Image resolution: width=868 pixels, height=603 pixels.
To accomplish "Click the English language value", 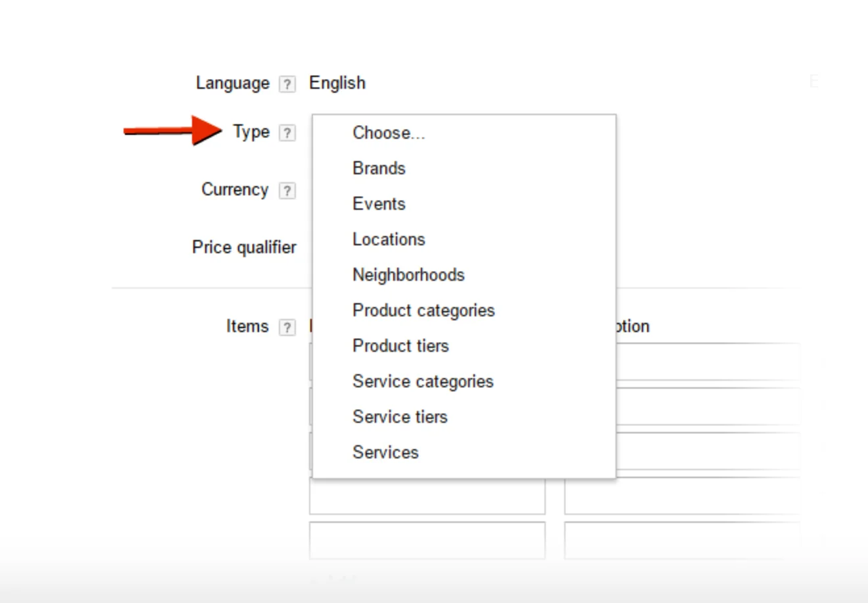I will [337, 83].
